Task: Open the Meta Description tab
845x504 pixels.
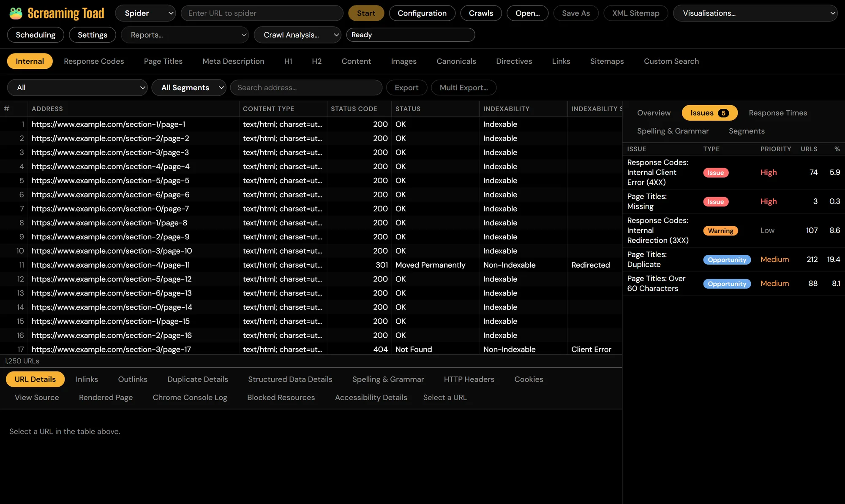Action: [233, 61]
